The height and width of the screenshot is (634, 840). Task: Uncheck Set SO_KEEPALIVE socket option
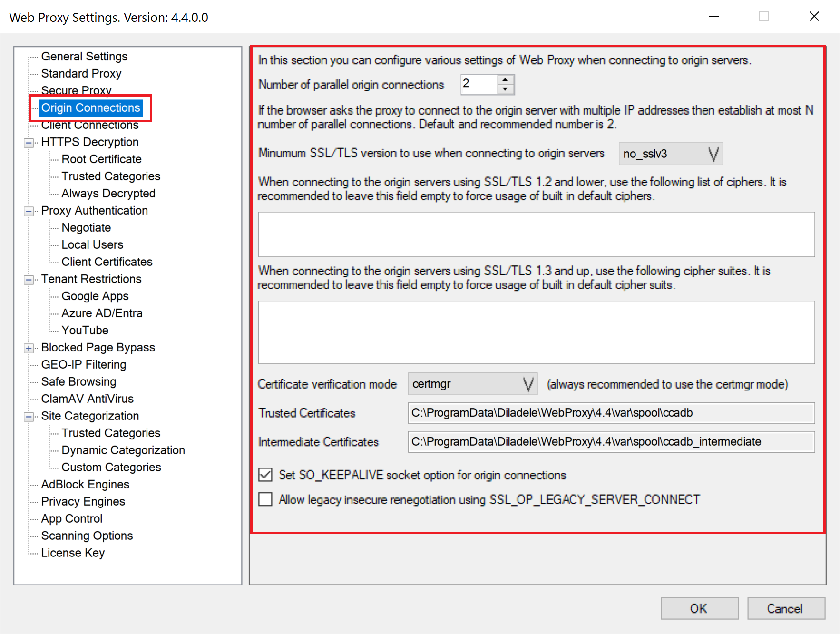(265, 475)
